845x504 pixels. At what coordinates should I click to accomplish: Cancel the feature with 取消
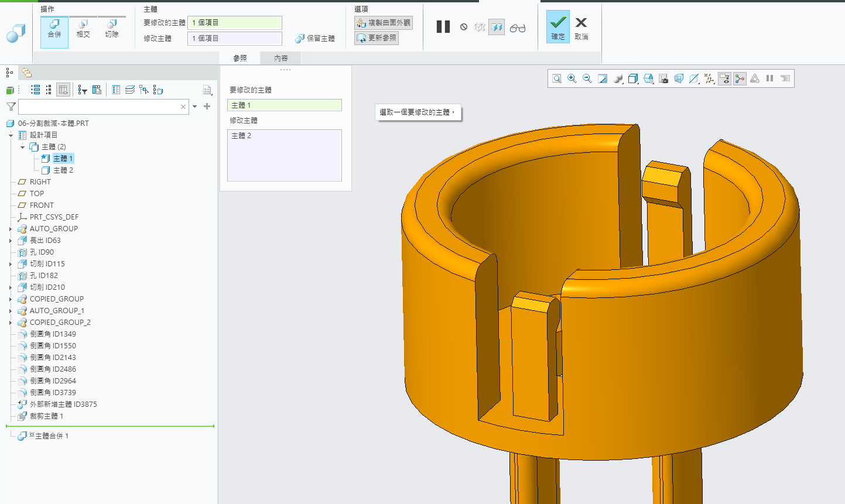[581, 27]
